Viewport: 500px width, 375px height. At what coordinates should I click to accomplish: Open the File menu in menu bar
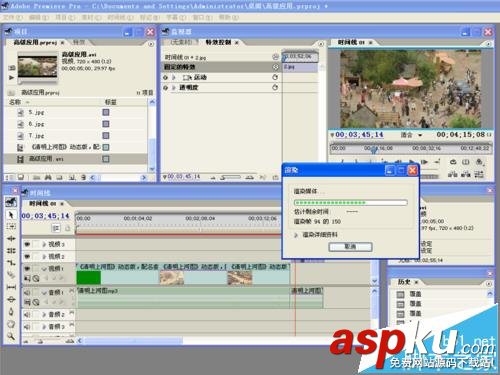point(13,17)
